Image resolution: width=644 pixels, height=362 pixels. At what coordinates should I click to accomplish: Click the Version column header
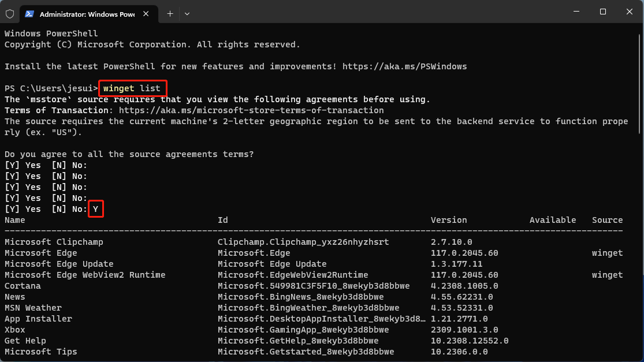(449, 220)
